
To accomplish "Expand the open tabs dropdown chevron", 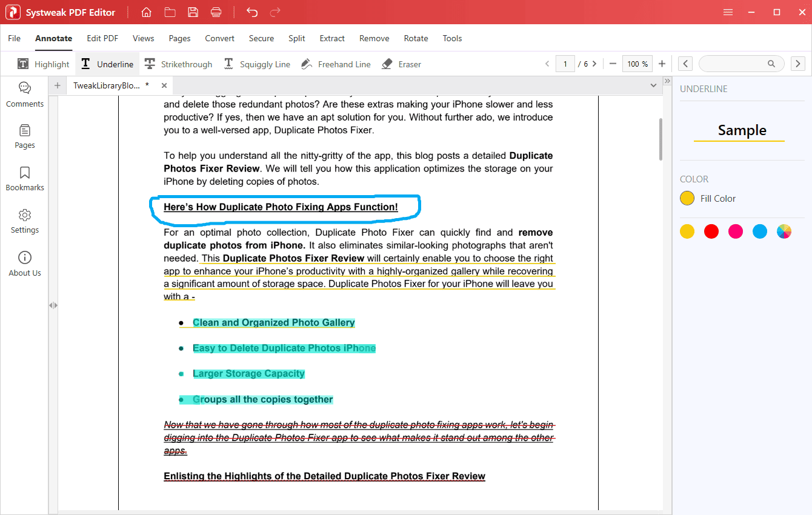I will coord(653,85).
